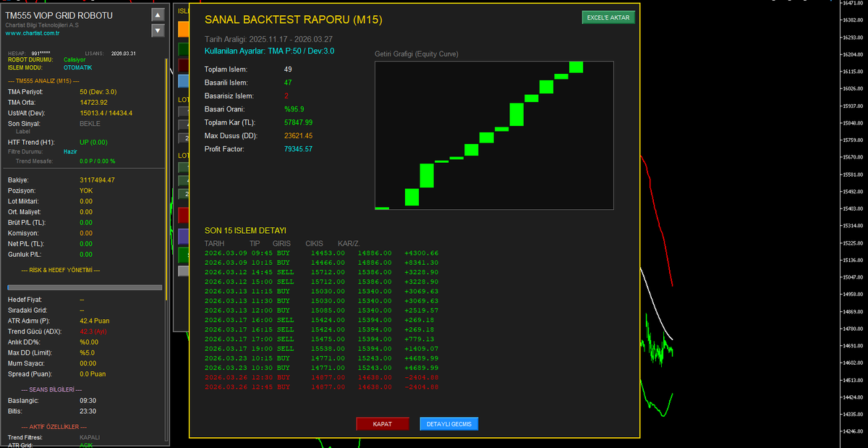Screen dimensions: 868x448
Task: Click the 14246.00 price label on chart axis
Action: (854, 431)
